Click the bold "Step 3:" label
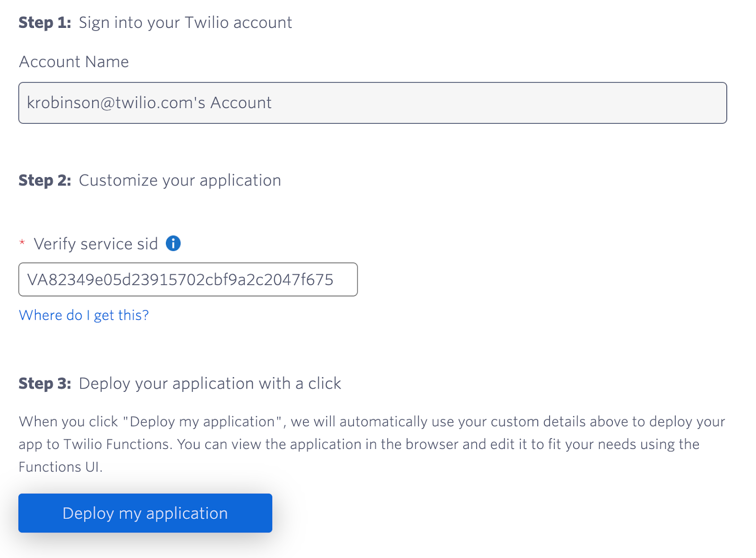Image resolution: width=756 pixels, height=558 pixels. [x=45, y=383]
